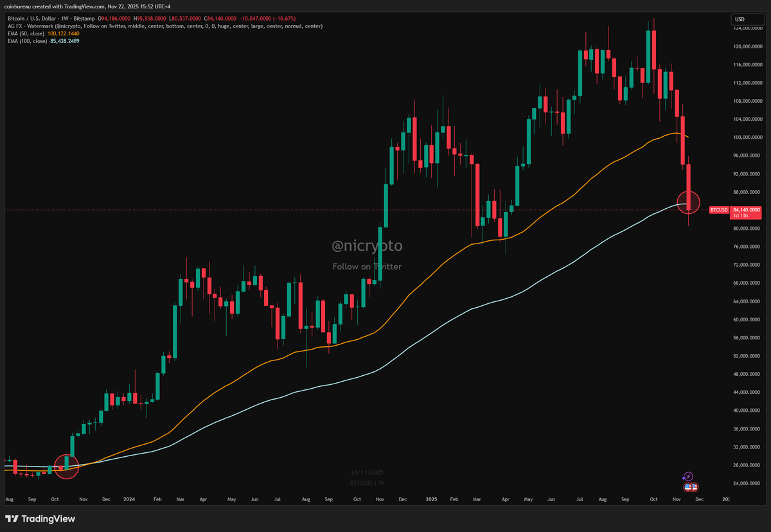771x532 pixels.
Task: Click the 112,000.0000 price axis label
Action: (747, 83)
